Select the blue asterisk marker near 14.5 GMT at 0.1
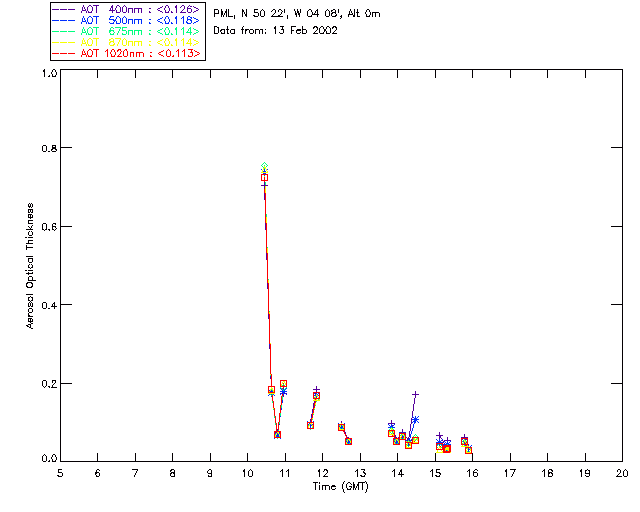Viewport: 640px width, 512px height. 416,419
